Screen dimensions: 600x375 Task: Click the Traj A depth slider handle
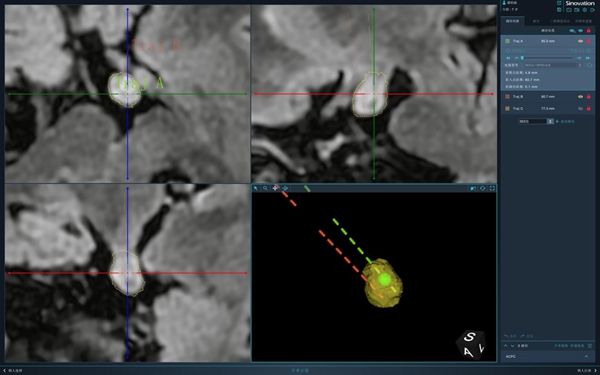[522, 58]
